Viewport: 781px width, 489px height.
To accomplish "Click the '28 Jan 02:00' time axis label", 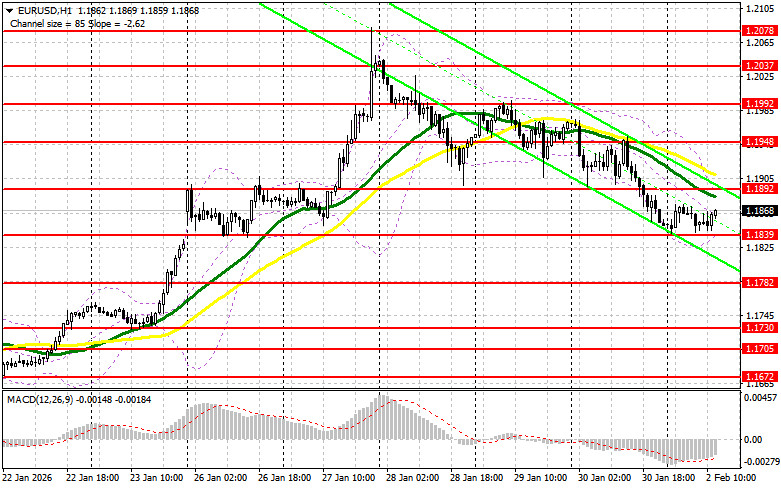I will [x=413, y=478].
